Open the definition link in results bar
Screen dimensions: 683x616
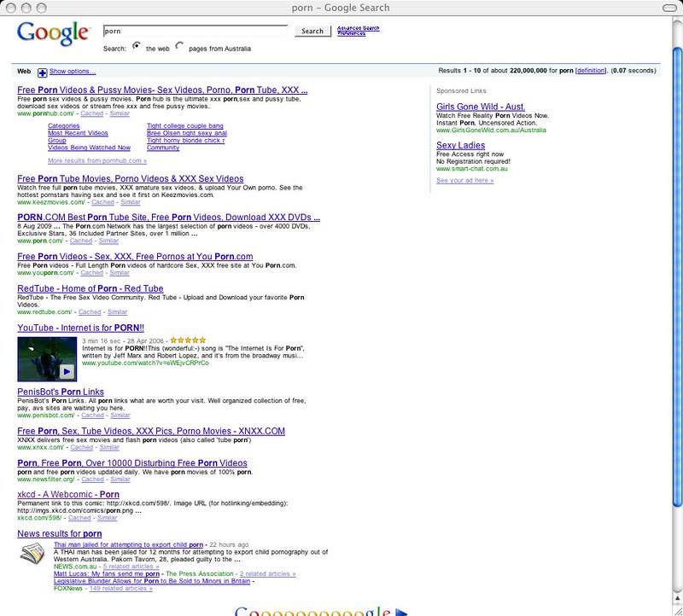coord(591,71)
